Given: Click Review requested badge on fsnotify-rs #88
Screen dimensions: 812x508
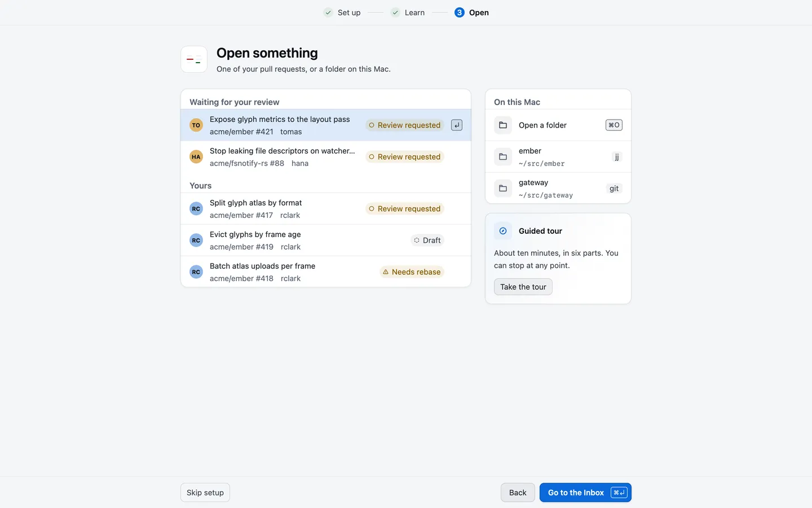Looking at the screenshot, I should 405,157.
